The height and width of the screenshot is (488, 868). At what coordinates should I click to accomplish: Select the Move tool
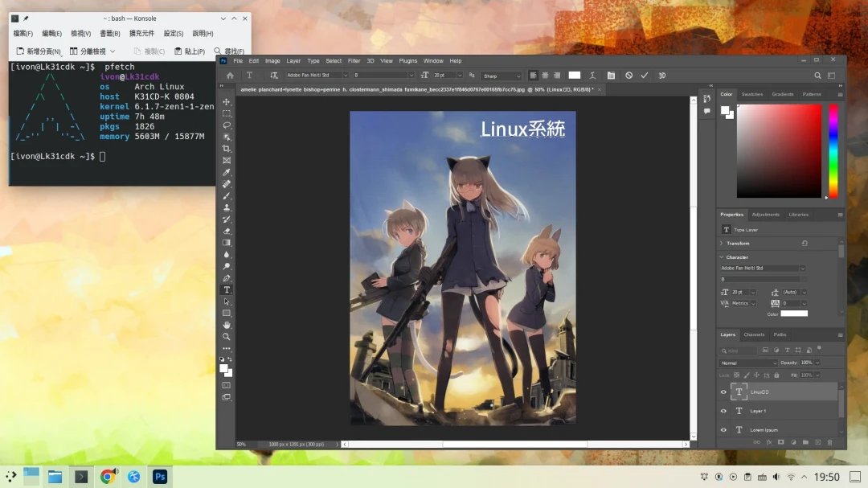tap(227, 102)
